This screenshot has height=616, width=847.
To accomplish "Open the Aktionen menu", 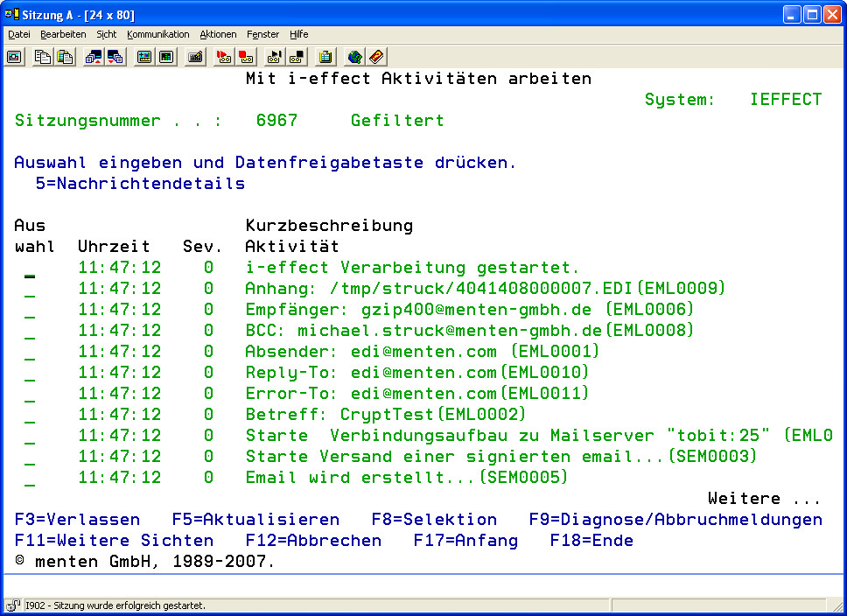I will point(218,34).
